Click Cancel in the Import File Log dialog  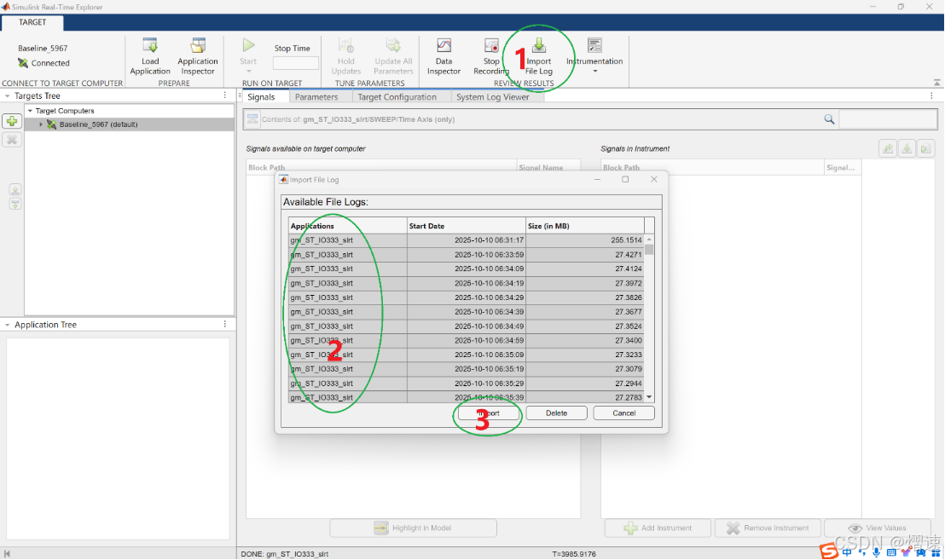(623, 413)
